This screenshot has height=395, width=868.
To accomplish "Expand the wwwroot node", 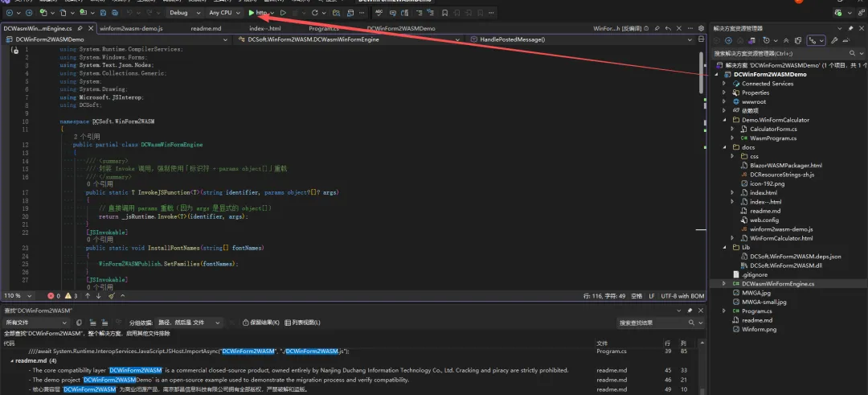I will [x=723, y=102].
